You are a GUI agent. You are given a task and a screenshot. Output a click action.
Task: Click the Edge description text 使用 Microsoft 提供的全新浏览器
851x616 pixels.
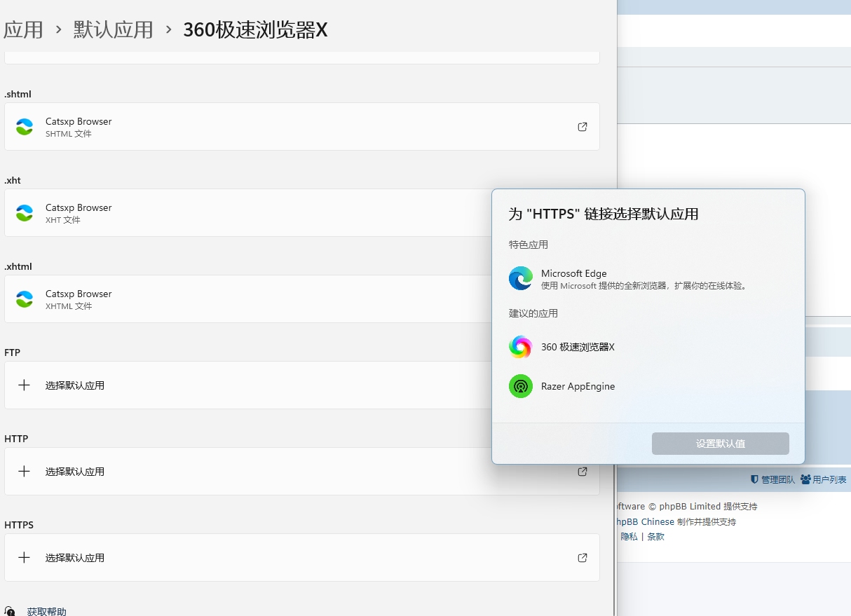coord(645,286)
